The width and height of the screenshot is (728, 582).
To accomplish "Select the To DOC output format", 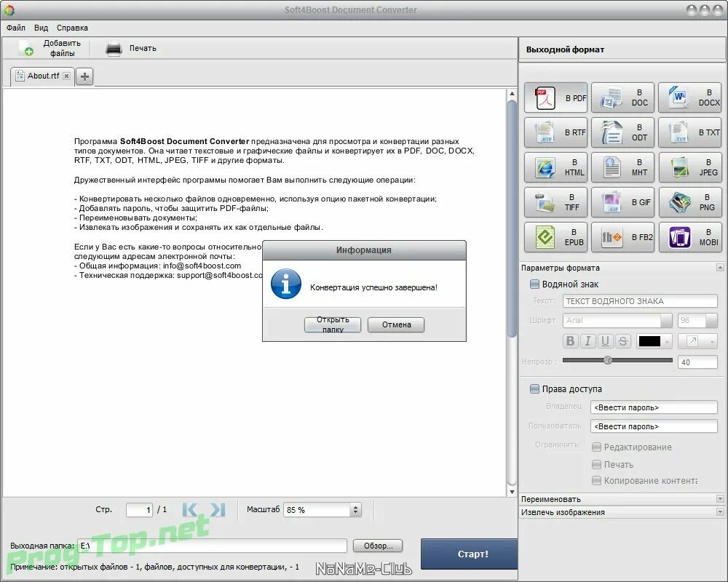I will (x=622, y=98).
